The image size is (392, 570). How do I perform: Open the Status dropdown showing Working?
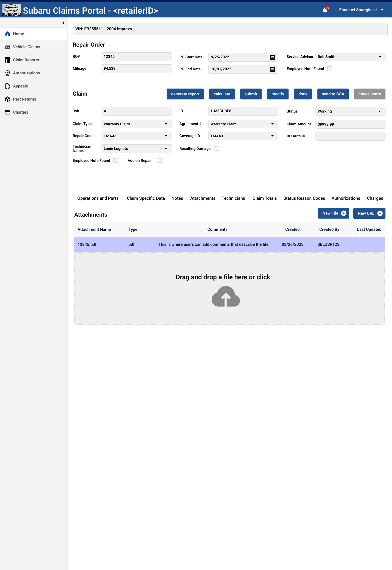(379, 111)
